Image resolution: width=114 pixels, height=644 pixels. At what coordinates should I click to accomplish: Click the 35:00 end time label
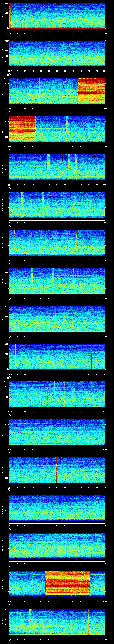coord(105,147)
